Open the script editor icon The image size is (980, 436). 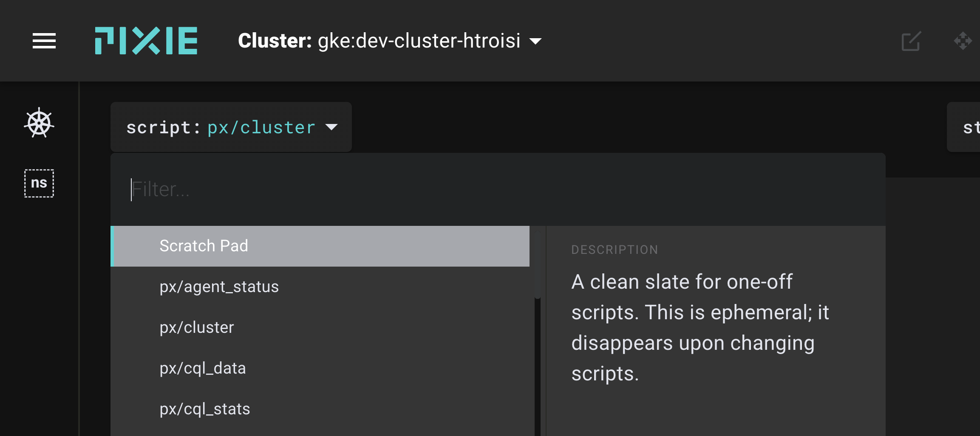pos(911,41)
